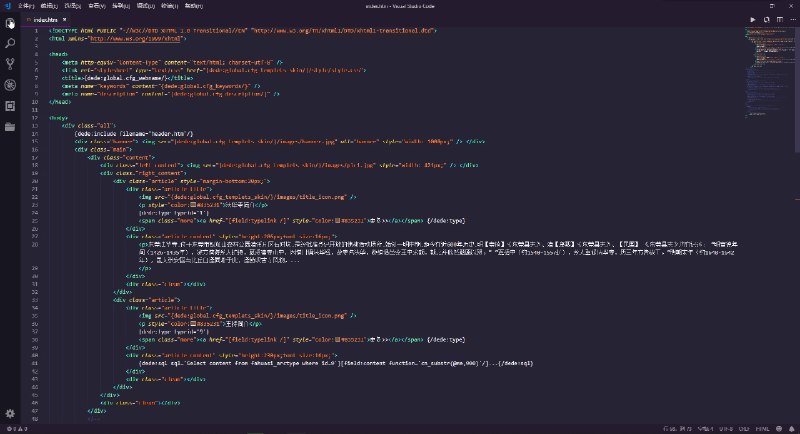
Task: Click the Chinese paragraph text on line 28
Action: 438,252
